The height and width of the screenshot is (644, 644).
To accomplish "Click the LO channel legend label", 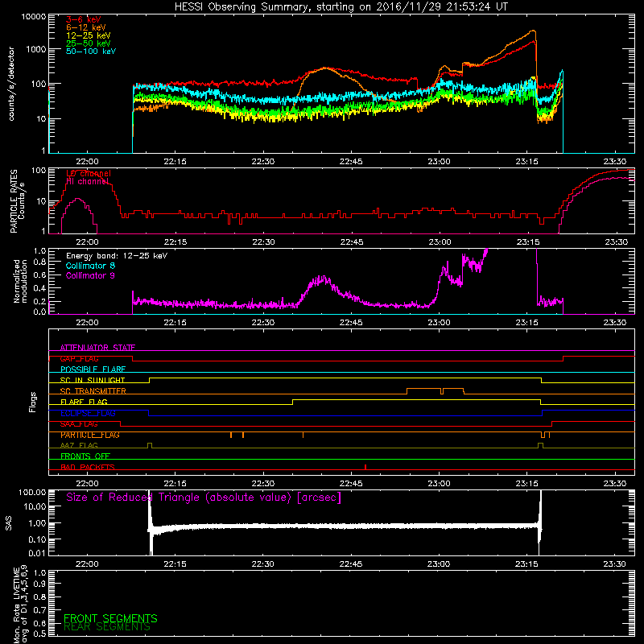I will (x=89, y=173).
